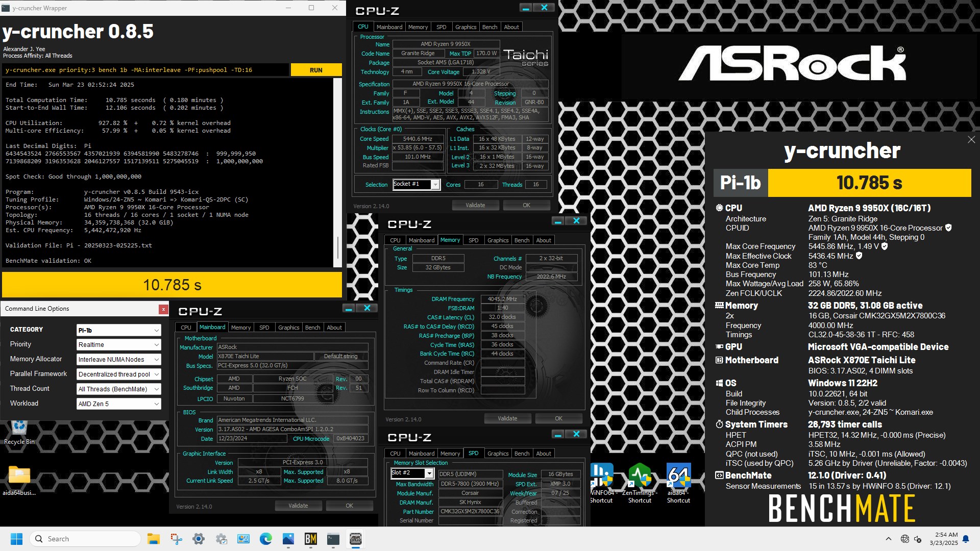Open the terminal window from taskbar
The height and width of the screenshot is (551, 980).
[333, 539]
